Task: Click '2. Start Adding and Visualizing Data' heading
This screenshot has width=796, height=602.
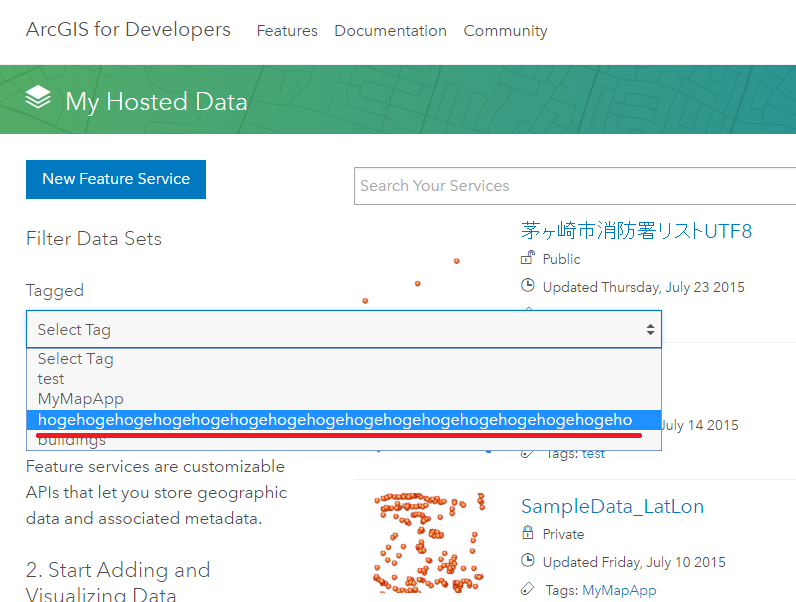Action: coord(118,581)
